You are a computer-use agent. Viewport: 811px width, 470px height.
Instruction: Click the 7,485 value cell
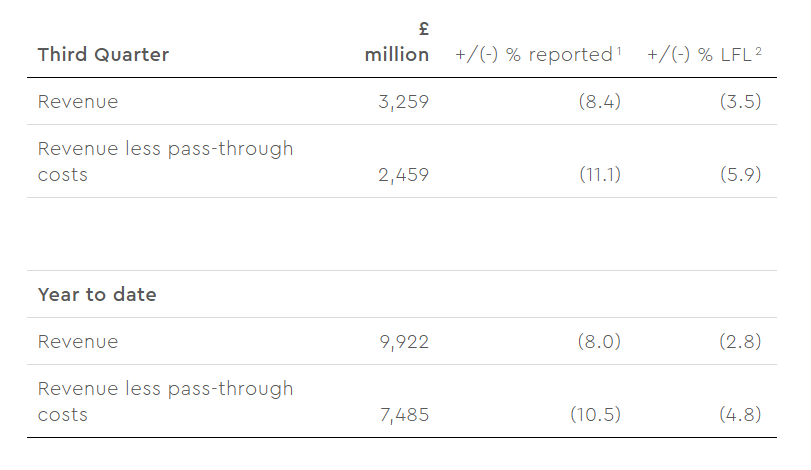tap(402, 415)
